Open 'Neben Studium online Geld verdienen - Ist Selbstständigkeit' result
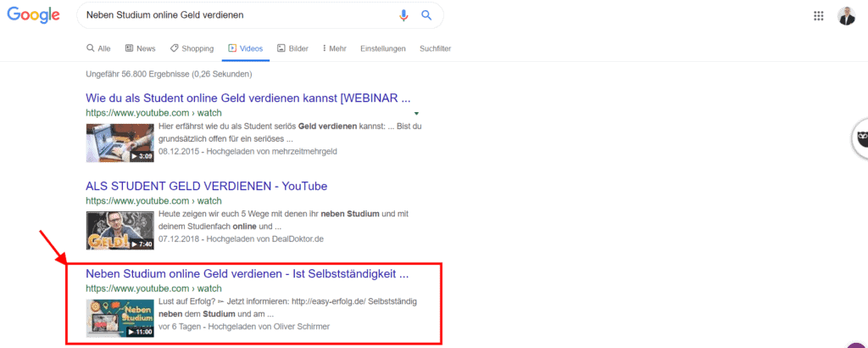The height and width of the screenshot is (348, 868). click(247, 274)
